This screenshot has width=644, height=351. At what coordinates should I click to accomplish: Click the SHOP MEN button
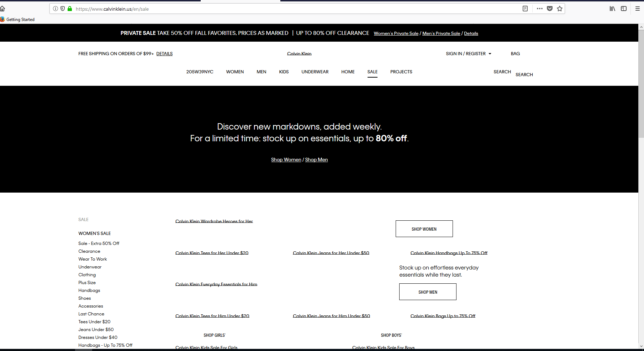point(428,292)
